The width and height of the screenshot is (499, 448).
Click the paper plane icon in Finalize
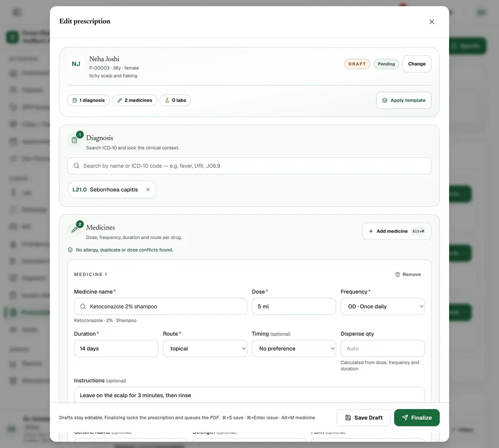pyautogui.click(x=405, y=418)
